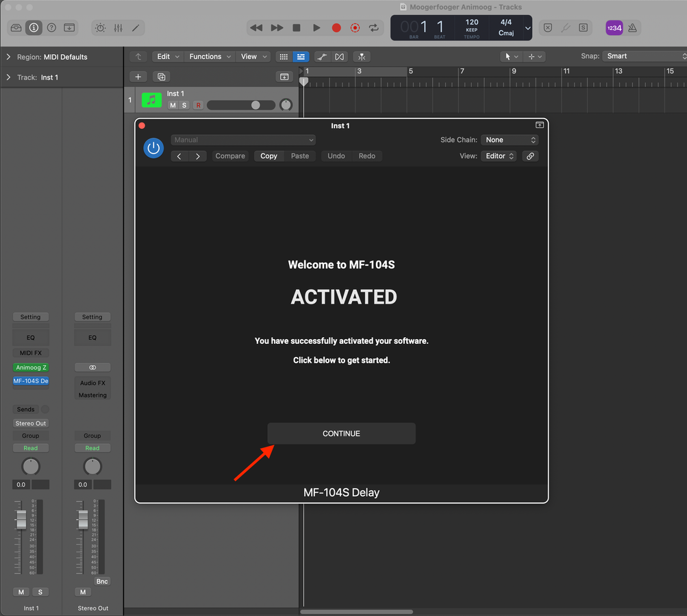
Task: Click the Undo button in plugin header
Action: [x=336, y=156]
